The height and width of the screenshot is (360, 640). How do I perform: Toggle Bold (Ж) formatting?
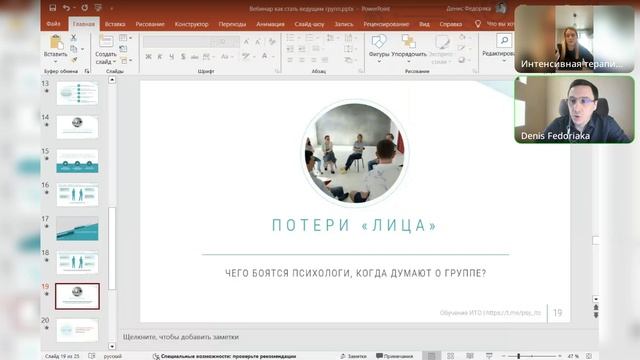click(x=149, y=57)
